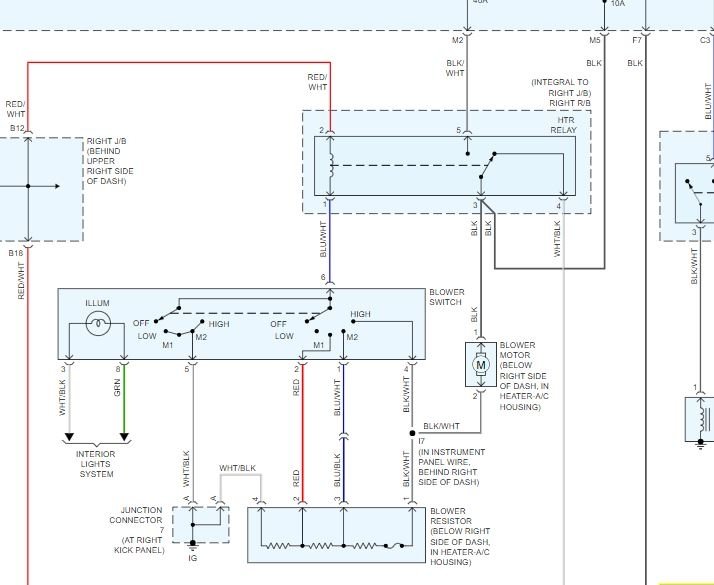The height and width of the screenshot is (585, 714).
Task: Select the "RIGHT J/B (BEHIND UPPER RIGHT SIDE OF DASH)" text
Action: pyautogui.click(x=110, y=161)
